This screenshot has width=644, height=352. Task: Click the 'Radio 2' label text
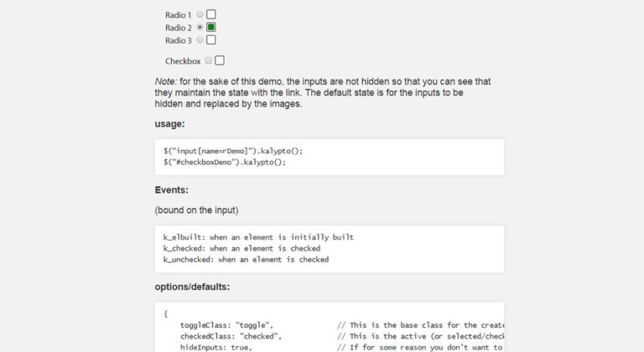point(179,28)
